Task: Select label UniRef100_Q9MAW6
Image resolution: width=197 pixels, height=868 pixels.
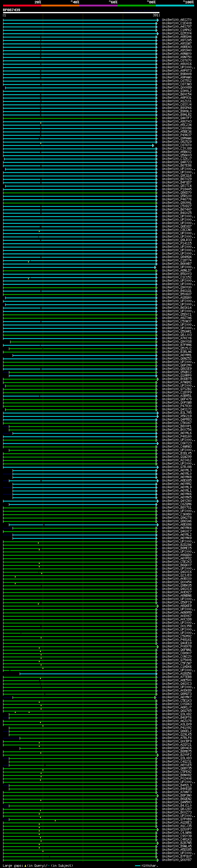Action: click(x=177, y=139)
